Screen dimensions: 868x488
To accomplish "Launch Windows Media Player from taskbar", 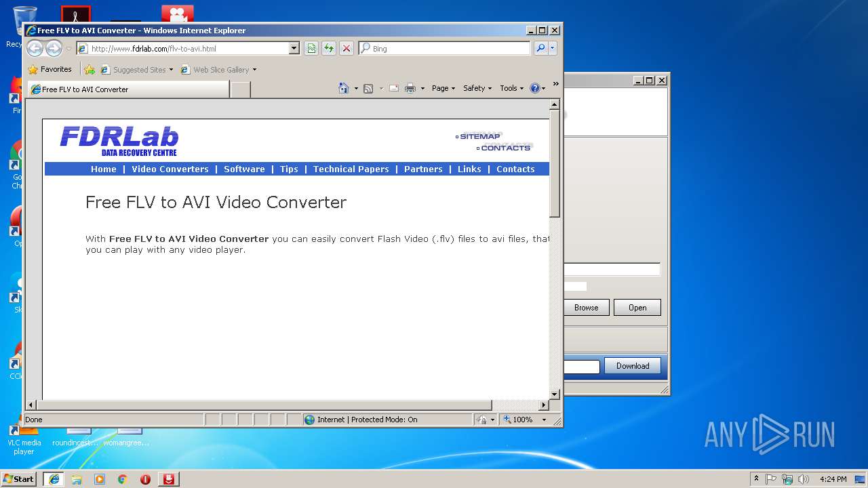I will point(100,479).
